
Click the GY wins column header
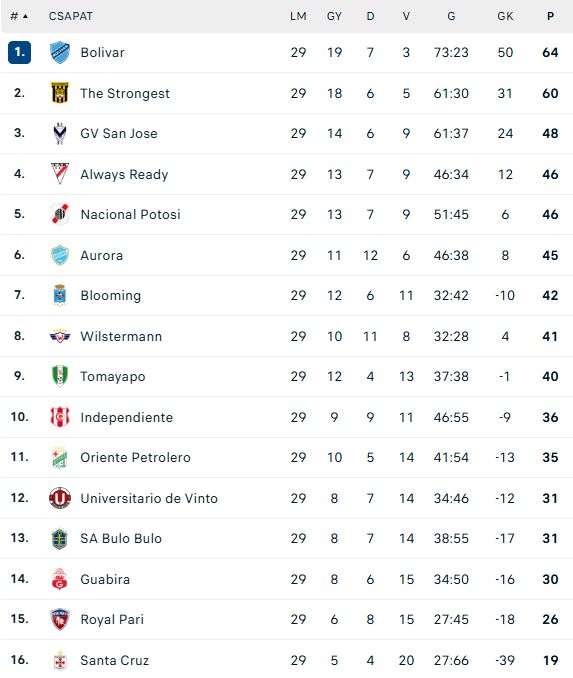click(334, 16)
